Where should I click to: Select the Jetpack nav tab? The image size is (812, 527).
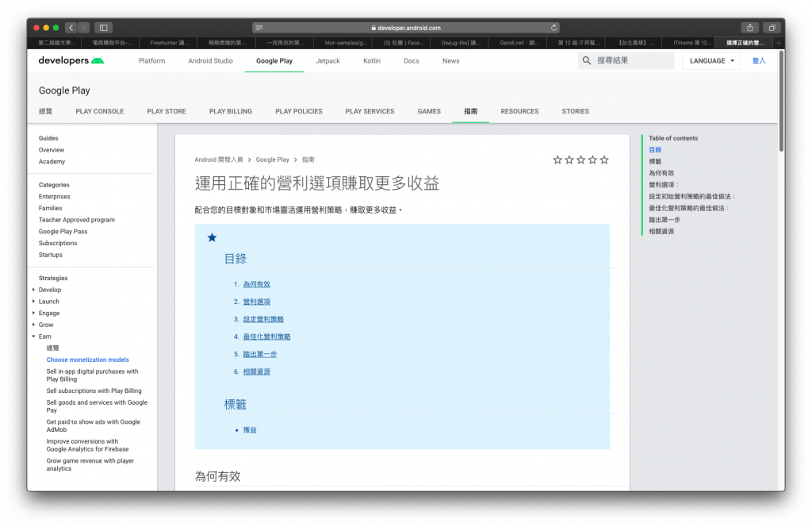[x=327, y=60]
